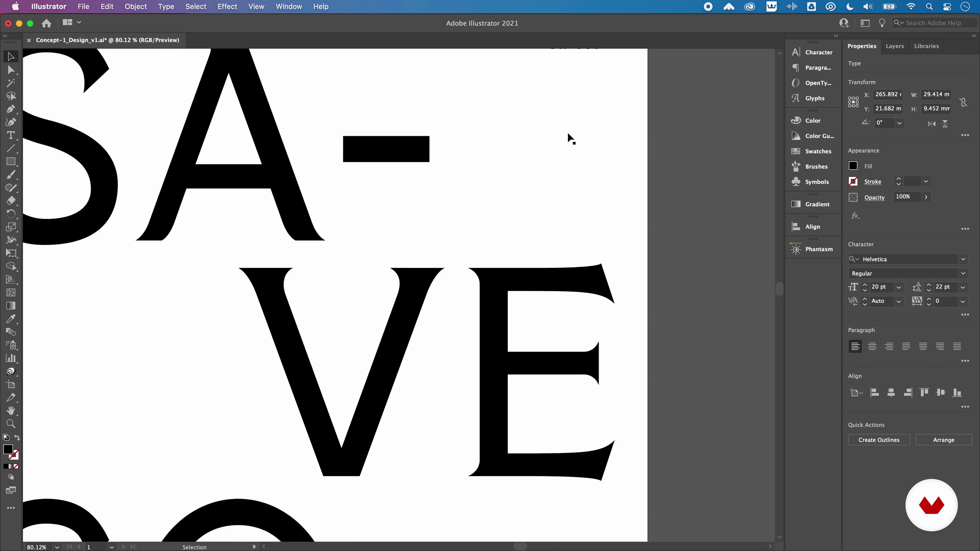Pick the Rectangle tool
The height and width of the screenshot is (551, 980).
click(x=11, y=162)
